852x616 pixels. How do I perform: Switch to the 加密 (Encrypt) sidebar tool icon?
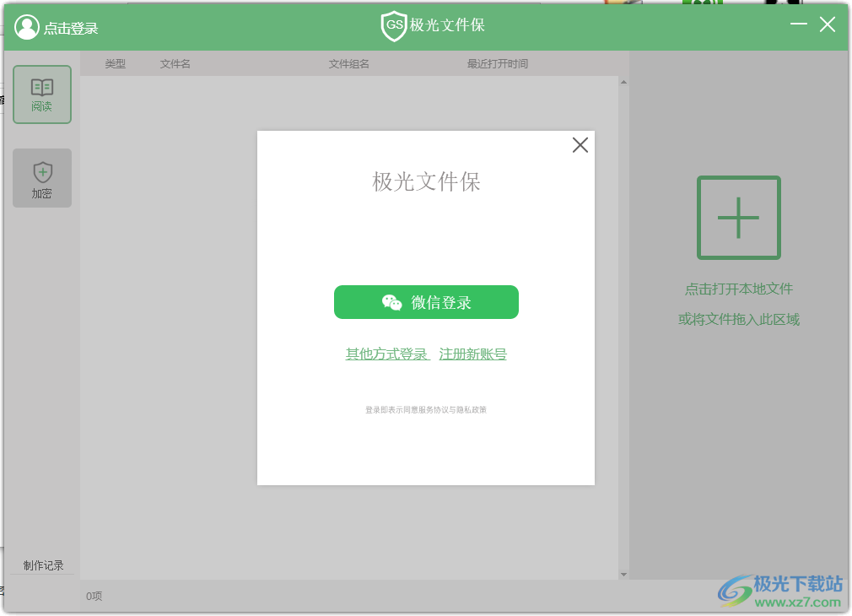(x=41, y=177)
